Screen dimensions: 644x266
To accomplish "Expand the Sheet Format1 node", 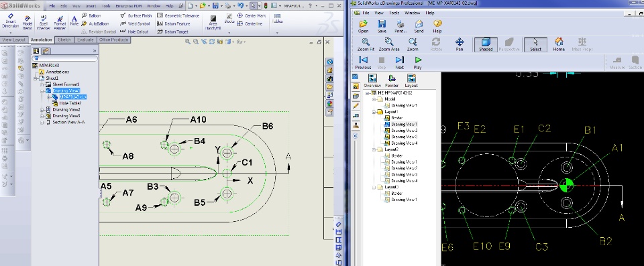I will click(x=42, y=84).
